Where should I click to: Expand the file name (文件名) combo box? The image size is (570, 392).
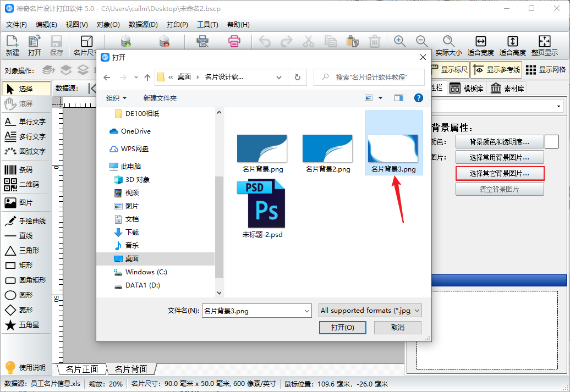[306, 311]
